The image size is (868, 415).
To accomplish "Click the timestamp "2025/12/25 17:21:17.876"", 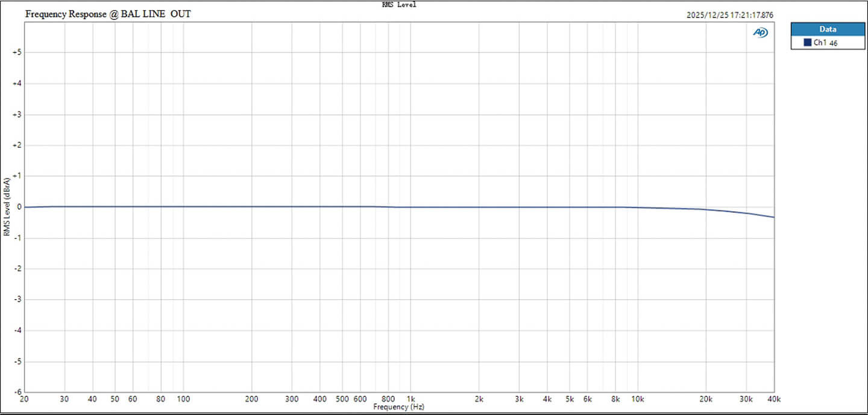I will pyautogui.click(x=730, y=16).
